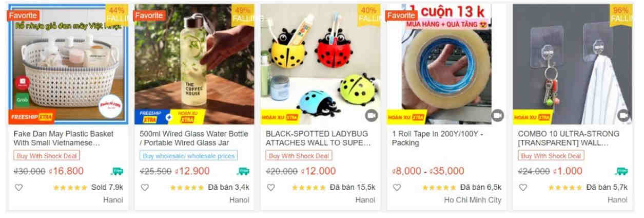Click Buy With Shock Deal on ladybug item

point(299,156)
